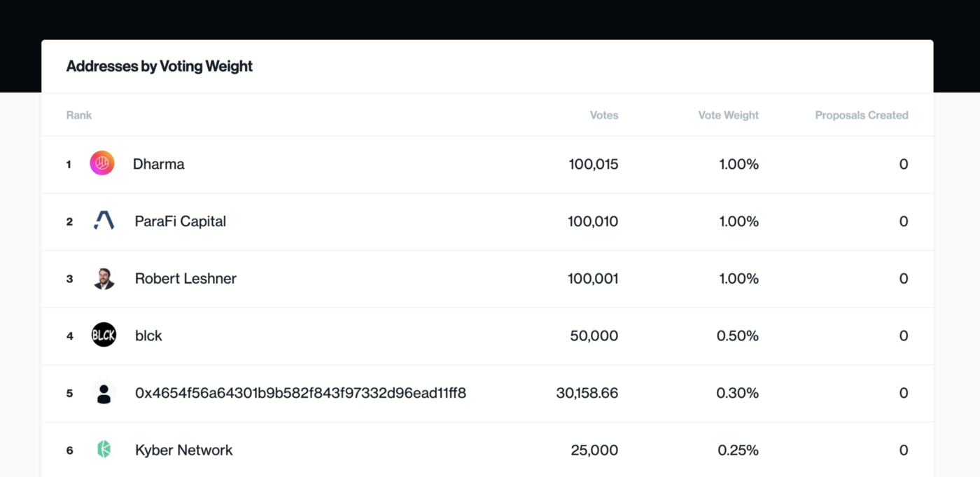Click the ParaFi Capital logo icon
The image size is (980, 477).
(104, 221)
